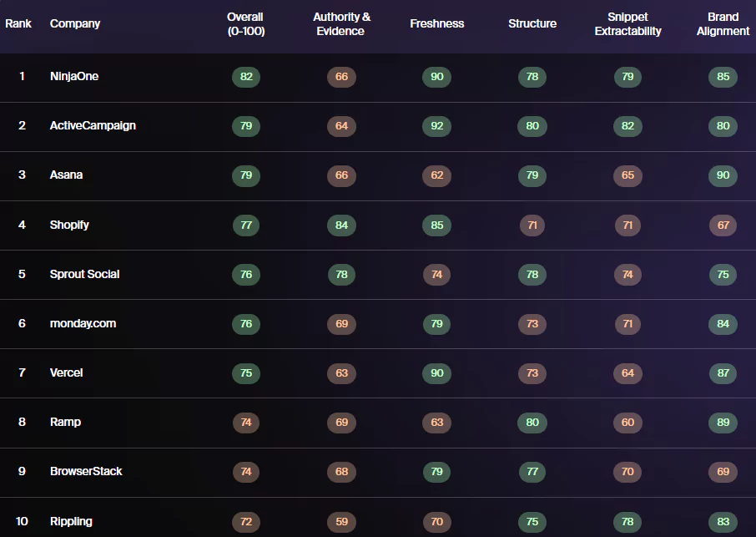Click the Asana company name
The width and height of the screenshot is (756, 537).
66,175
